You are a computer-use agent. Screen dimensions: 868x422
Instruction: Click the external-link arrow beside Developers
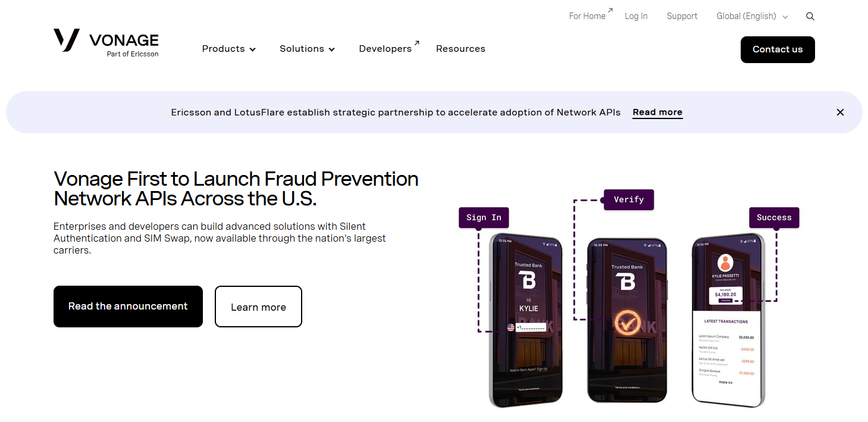click(416, 42)
